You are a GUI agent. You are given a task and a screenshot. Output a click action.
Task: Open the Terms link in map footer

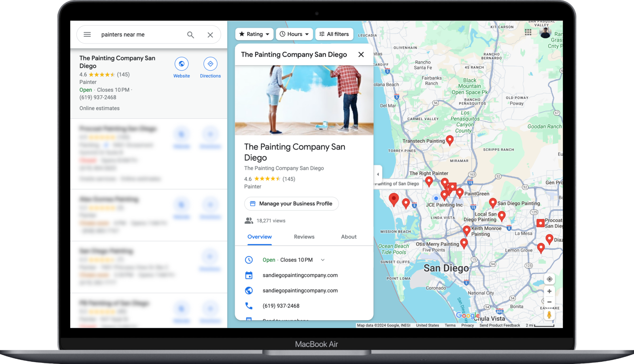click(450, 325)
